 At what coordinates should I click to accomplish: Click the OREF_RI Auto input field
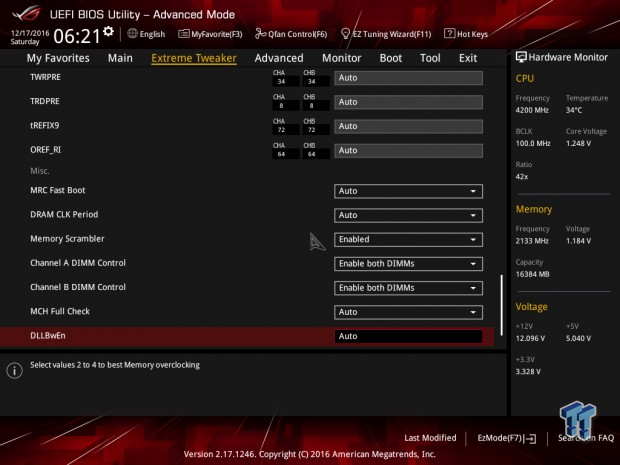(408, 151)
